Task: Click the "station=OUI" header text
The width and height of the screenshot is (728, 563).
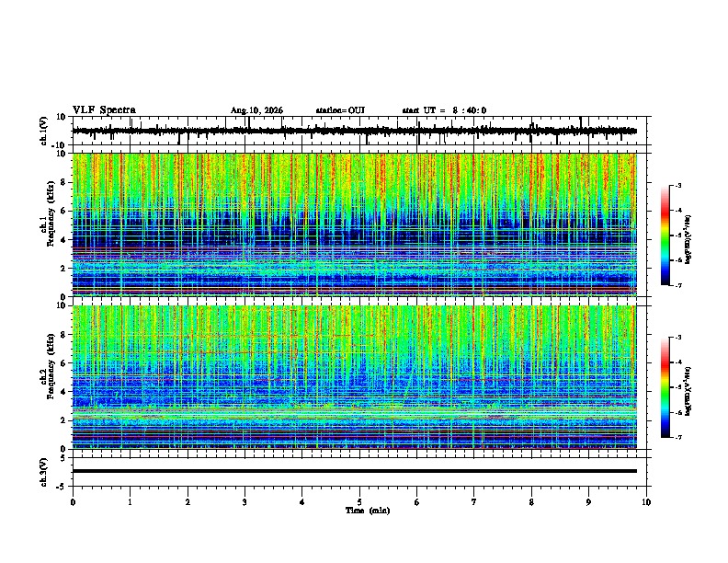Action: 340,110
